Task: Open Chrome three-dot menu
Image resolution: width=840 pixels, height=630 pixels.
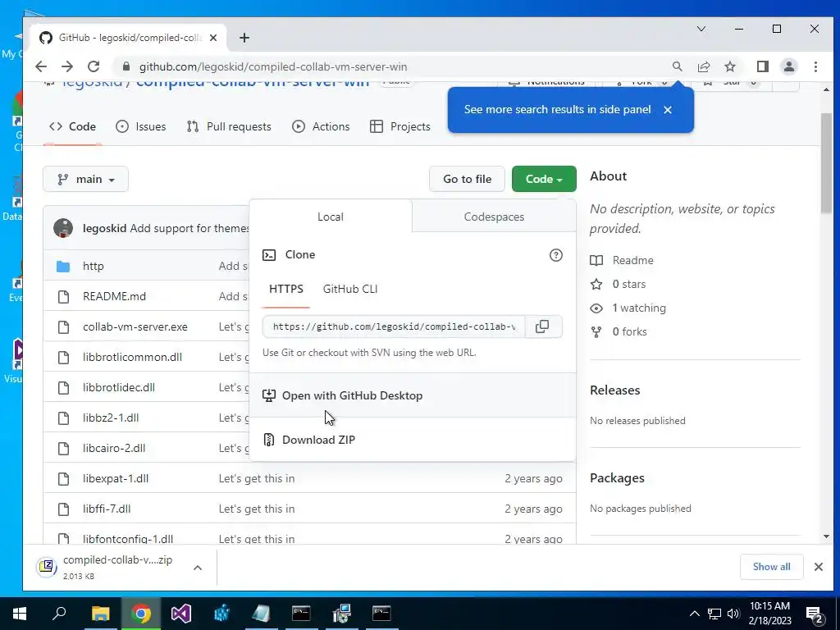Action: [x=815, y=66]
